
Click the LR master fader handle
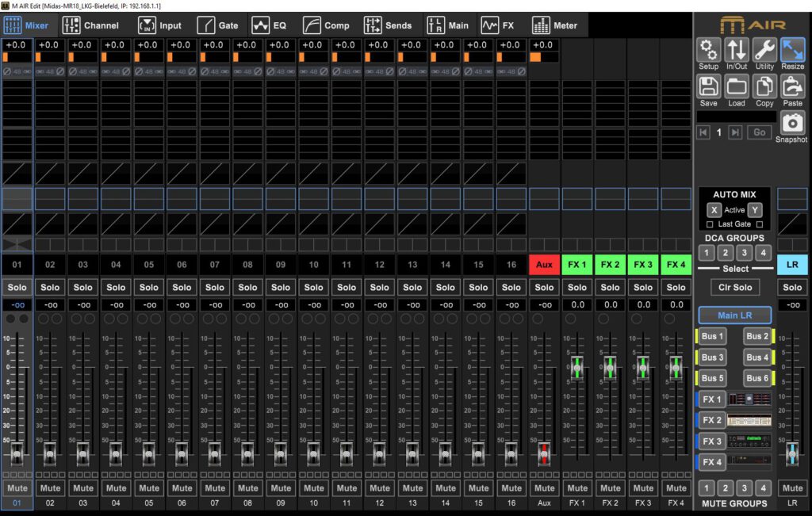(x=792, y=453)
